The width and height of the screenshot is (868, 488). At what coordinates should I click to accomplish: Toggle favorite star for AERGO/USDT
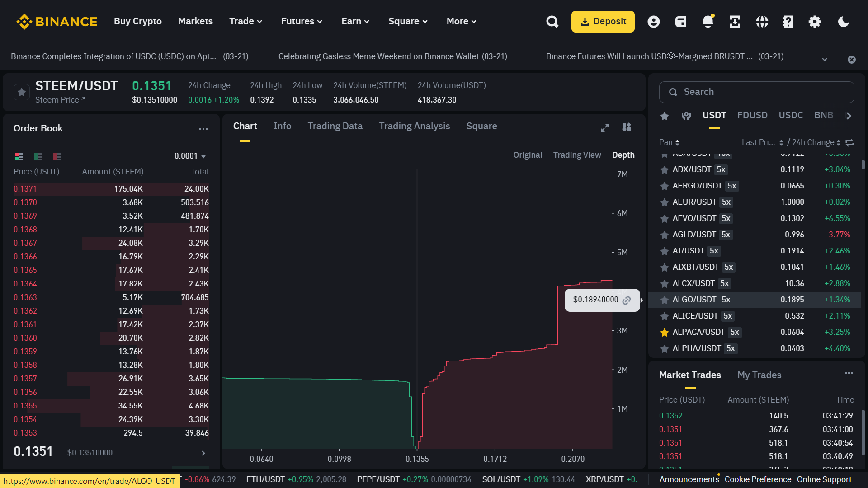(665, 186)
